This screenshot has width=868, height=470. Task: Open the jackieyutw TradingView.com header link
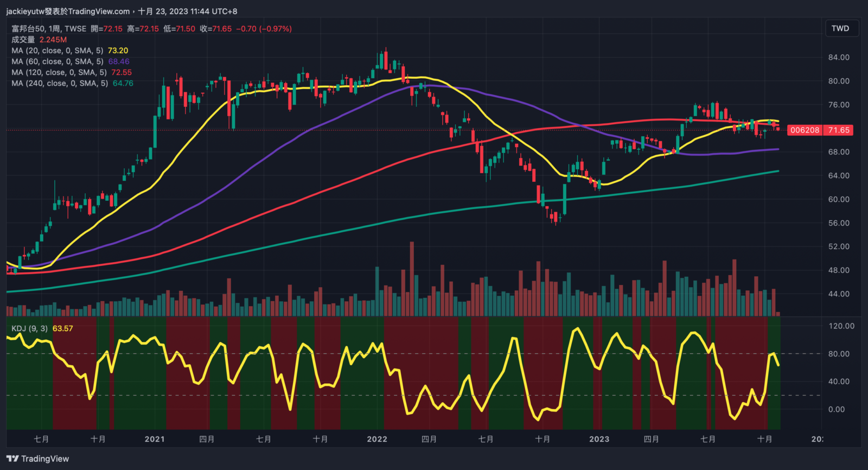point(68,11)
